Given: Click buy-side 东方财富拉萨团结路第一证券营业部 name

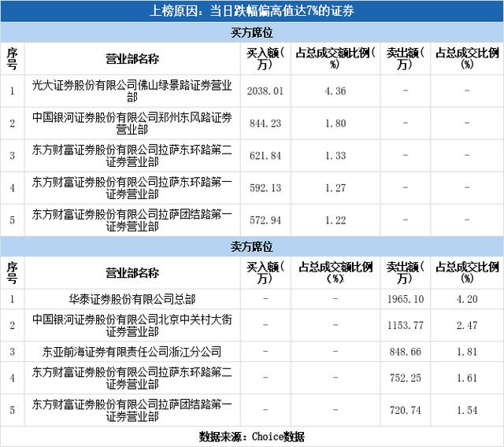Looking at the screenshot, I should tap(132, 220).
